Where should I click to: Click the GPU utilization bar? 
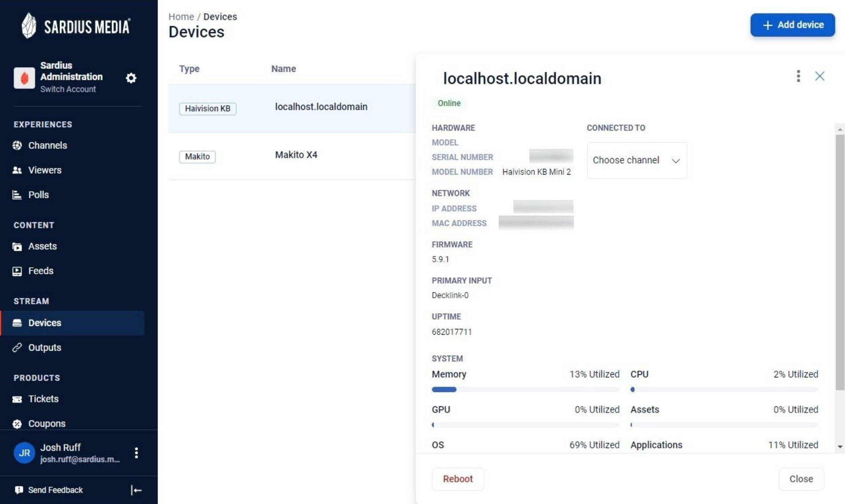pyautogui.click(x=525, y=425)
